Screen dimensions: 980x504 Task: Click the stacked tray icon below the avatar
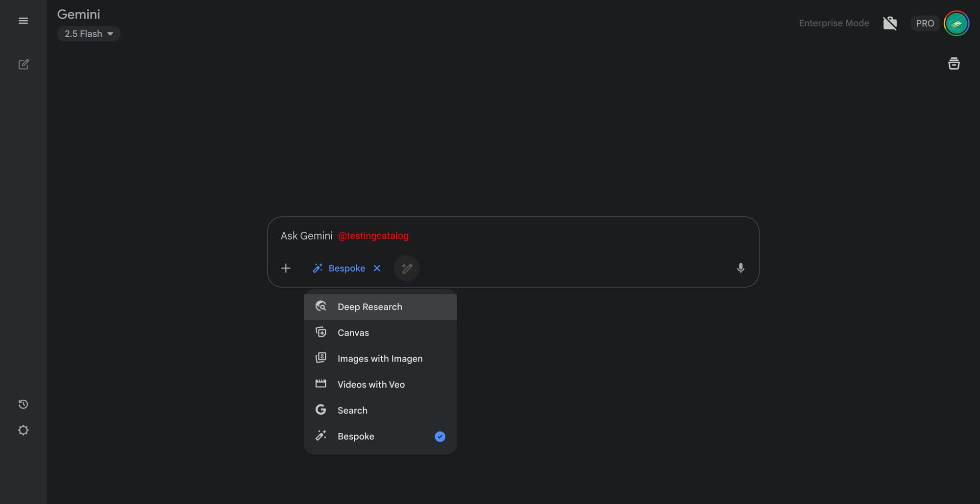pos(954,64)
